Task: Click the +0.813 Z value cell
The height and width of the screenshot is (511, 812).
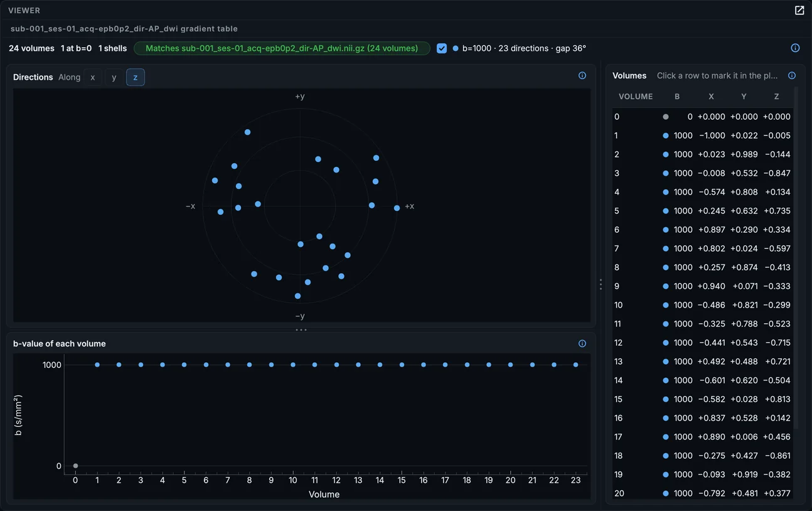Action: pyautogui.click(x=777, y=399)
